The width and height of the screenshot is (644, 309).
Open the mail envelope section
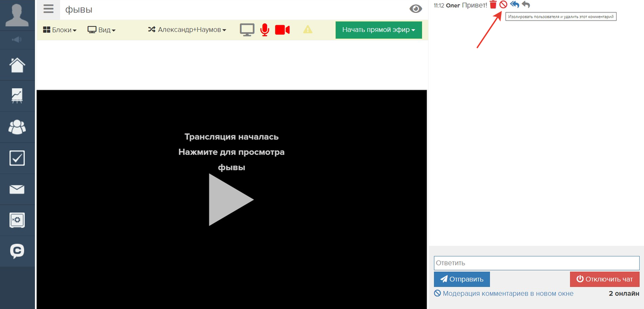coord(17,189)
